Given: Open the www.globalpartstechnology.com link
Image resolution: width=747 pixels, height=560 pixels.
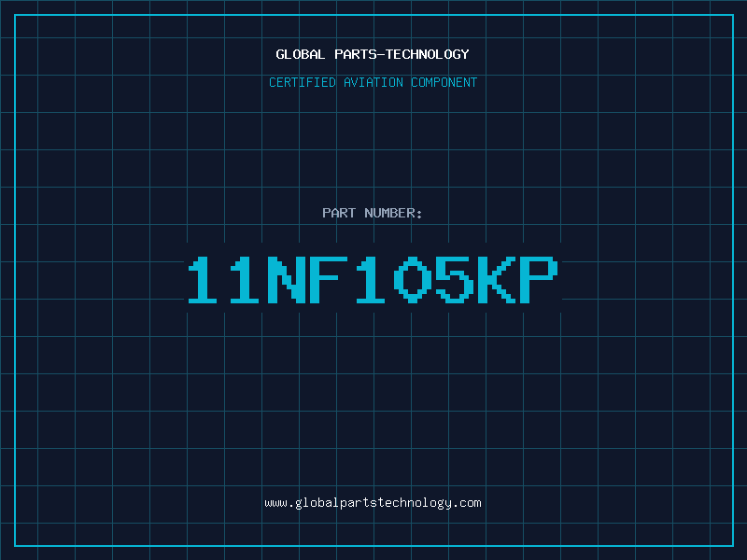Looking at the screenshot, I should coord(373,503).
